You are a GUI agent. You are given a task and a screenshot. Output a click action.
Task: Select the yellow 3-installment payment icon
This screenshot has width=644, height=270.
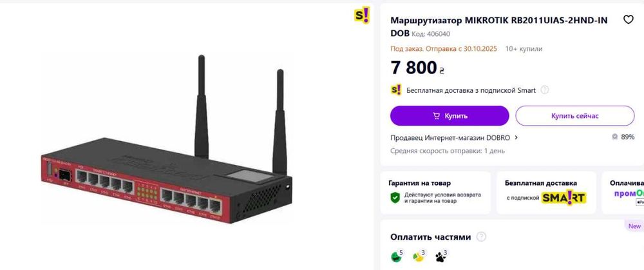coord(419,256)
